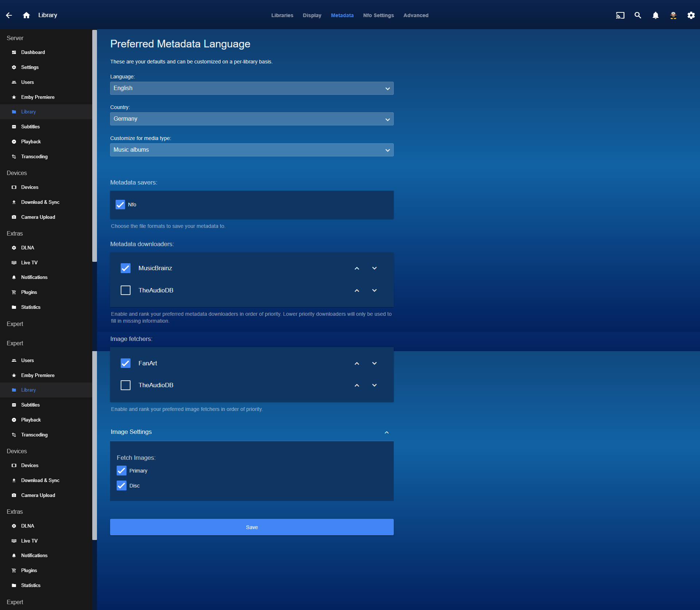Switch to the Display tab
Viewport: 700px width, 610px height.
click(312, 16)
